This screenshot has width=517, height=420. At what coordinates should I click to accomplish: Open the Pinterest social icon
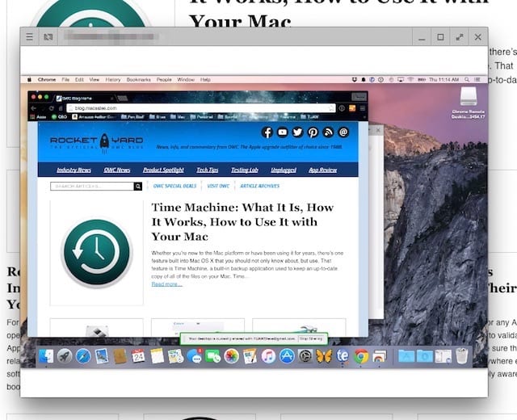pos(313,132)
